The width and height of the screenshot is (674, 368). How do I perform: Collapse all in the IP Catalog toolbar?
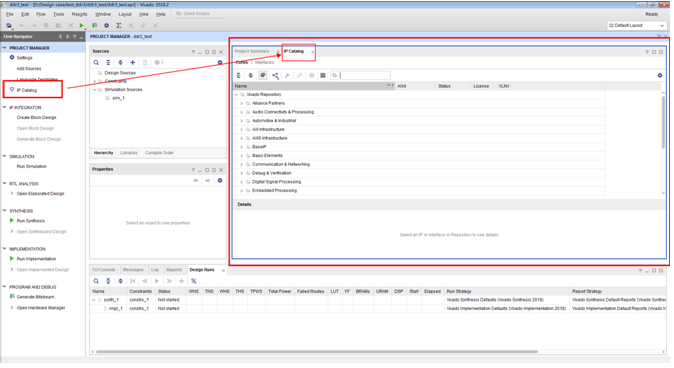click(239, 75)
